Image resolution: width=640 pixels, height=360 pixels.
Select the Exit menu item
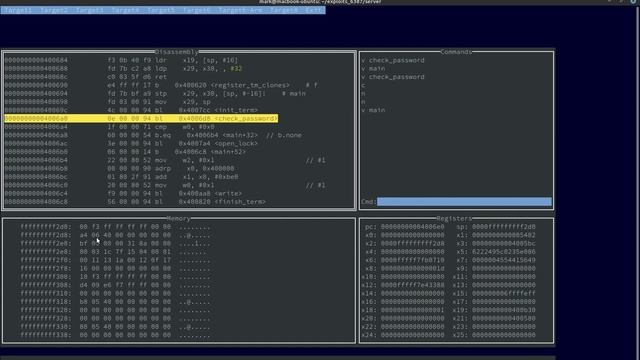(x=314, y=10)
